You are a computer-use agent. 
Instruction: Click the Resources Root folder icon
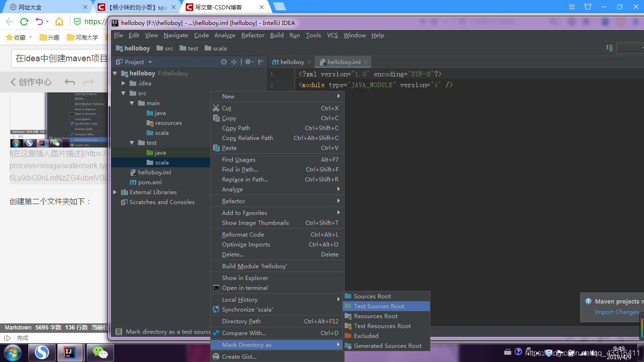coord(348,316)
